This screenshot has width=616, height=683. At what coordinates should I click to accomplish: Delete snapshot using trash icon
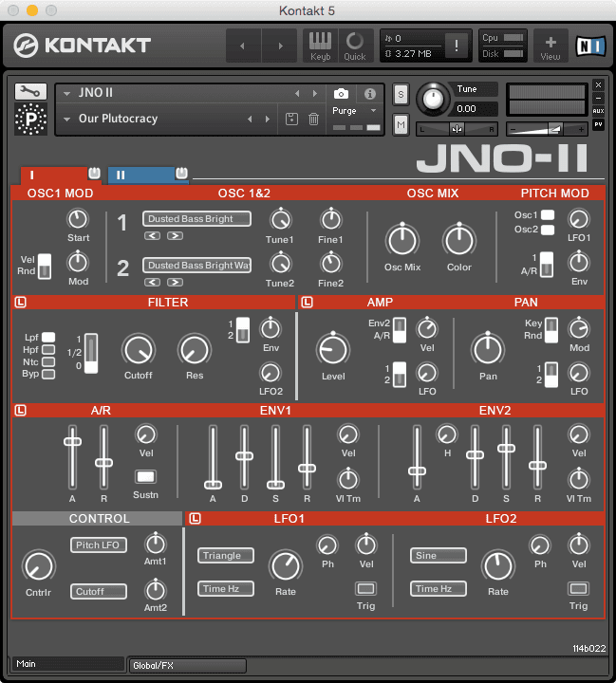(x=313, y=119)
